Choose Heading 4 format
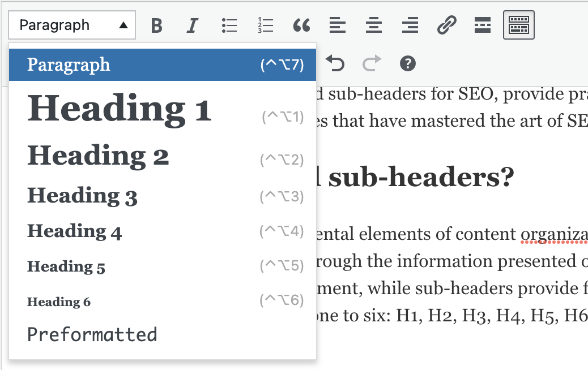This screenshot has width=588, height=370. [163, 231]
